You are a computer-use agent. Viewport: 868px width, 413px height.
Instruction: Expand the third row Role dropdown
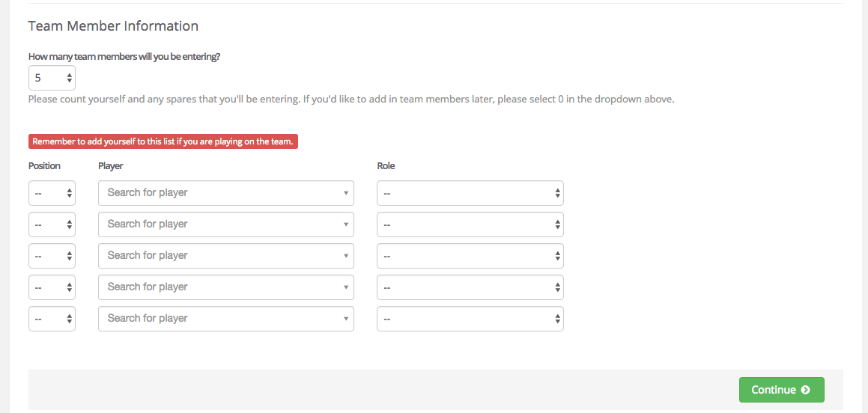click(470, 256)
